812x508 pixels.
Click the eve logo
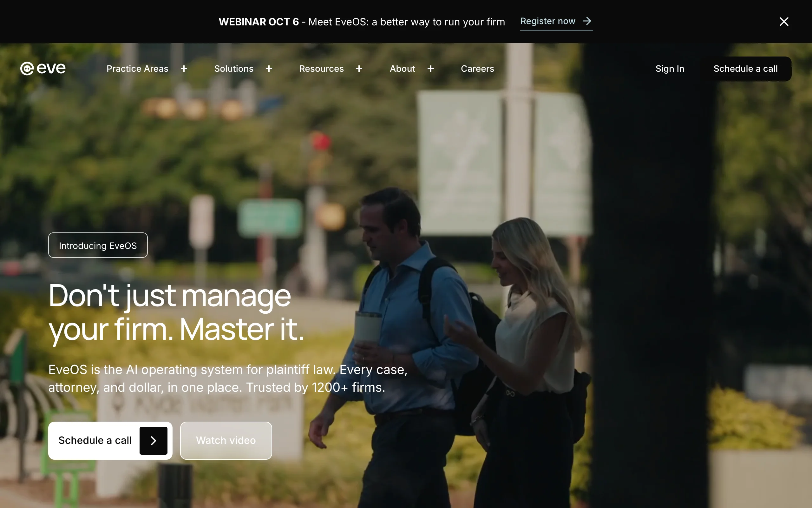click(x=43, y=69)
